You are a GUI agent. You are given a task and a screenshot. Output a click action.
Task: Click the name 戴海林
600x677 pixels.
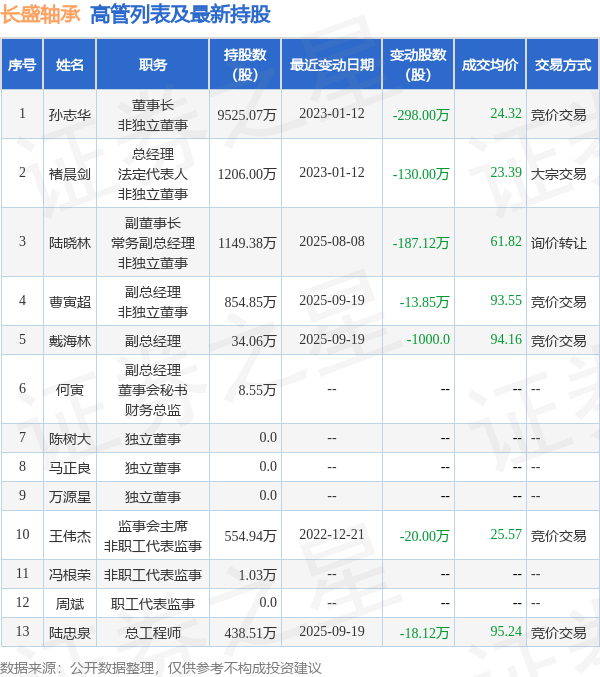click(69, 341)
